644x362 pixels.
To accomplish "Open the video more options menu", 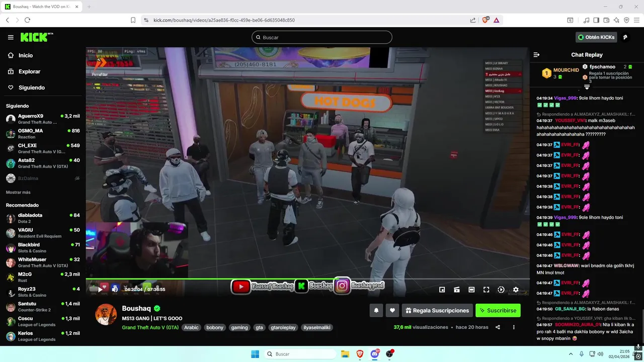I will point(514,327).
